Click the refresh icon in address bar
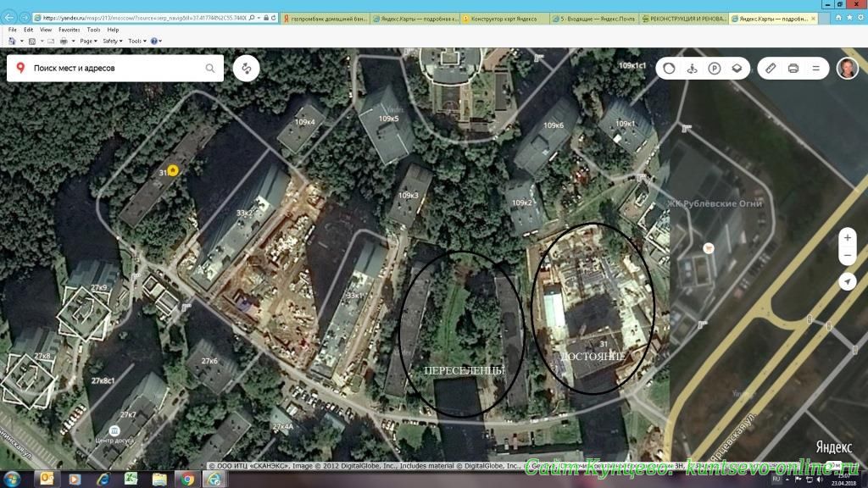The image size is (868, 488). pos(274,18)
